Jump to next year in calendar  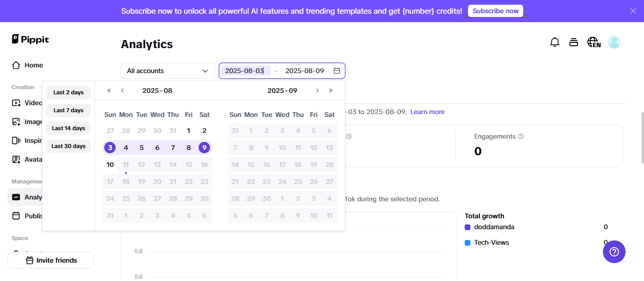click(x=331, y=91)
